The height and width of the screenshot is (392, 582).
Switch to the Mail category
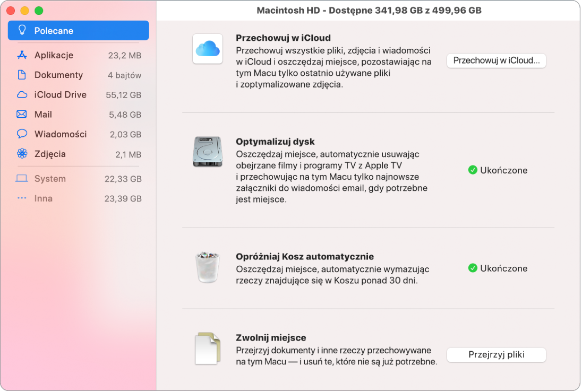coord(78,114)
